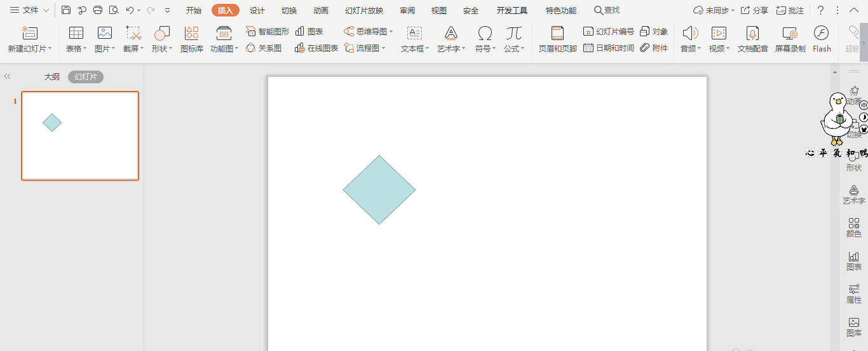Viewport: 868px width, 351px height.
Task: Insert a 智能图形 smart graphic
Action: tap(268, 31)
